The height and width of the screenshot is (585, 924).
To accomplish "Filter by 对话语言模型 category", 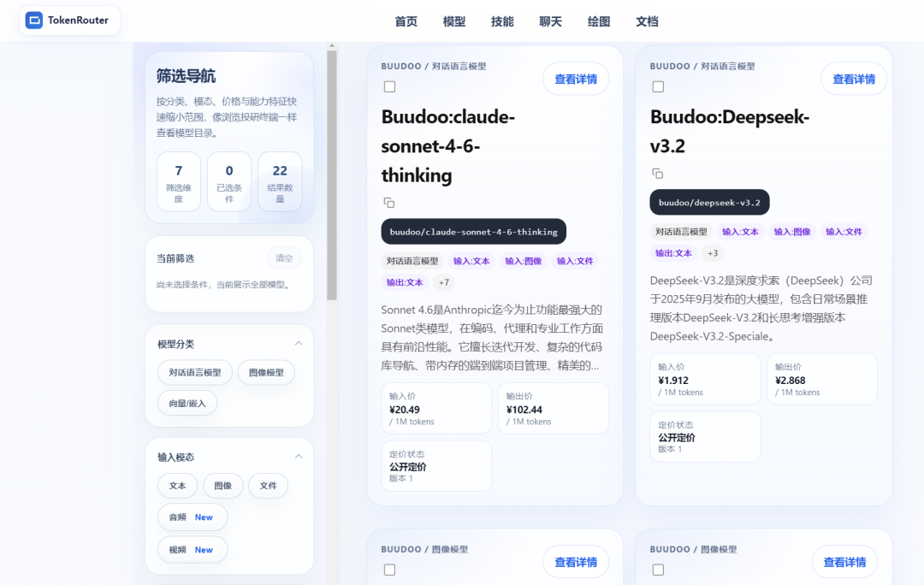I will pyautogui.click(x=195, y=372).
